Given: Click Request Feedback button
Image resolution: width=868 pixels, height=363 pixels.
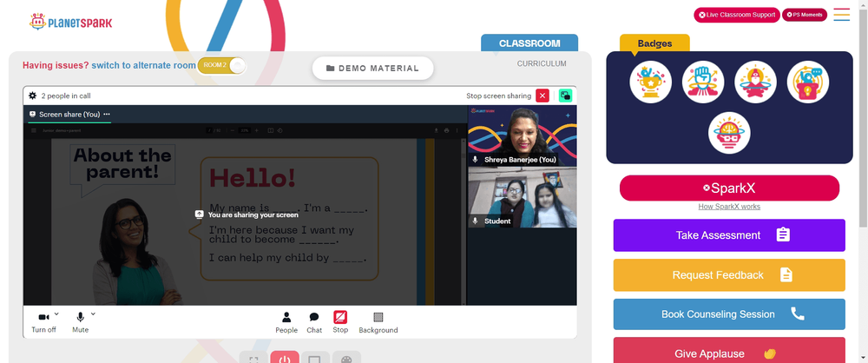Looking at the screenshot, I should (729, 275).
